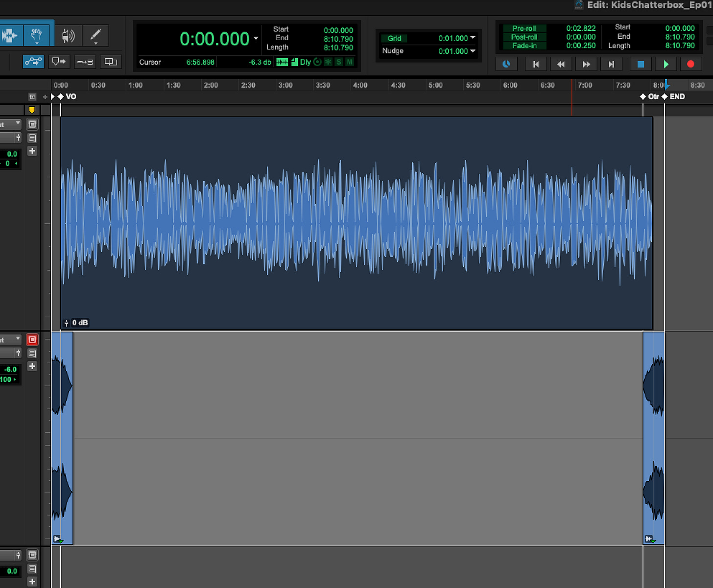Click the green Play button
713x588 pixels.
point(665,64)
